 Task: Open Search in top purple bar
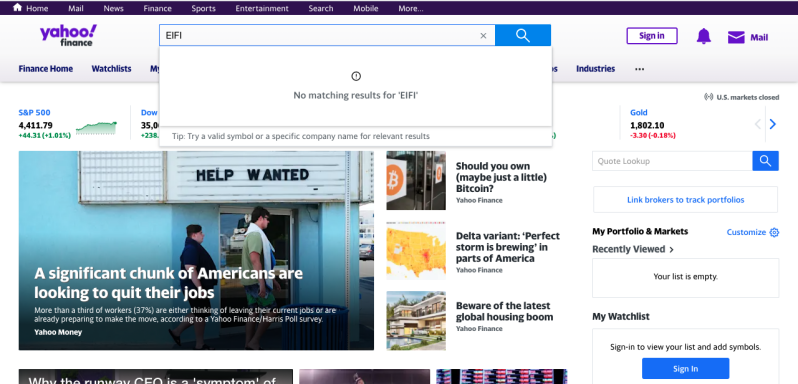pyautogui.click(x=321, y=8)
